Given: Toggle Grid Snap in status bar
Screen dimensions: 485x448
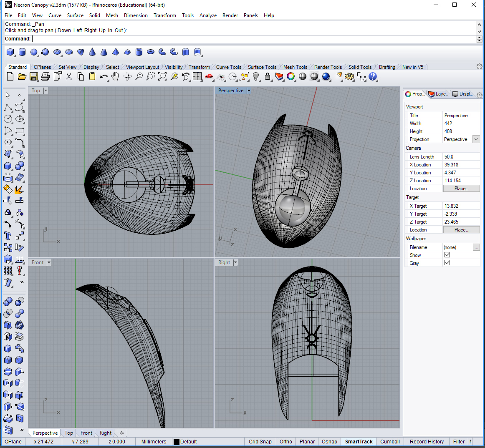Looking at the screenshot, I should tap(260, 441).
